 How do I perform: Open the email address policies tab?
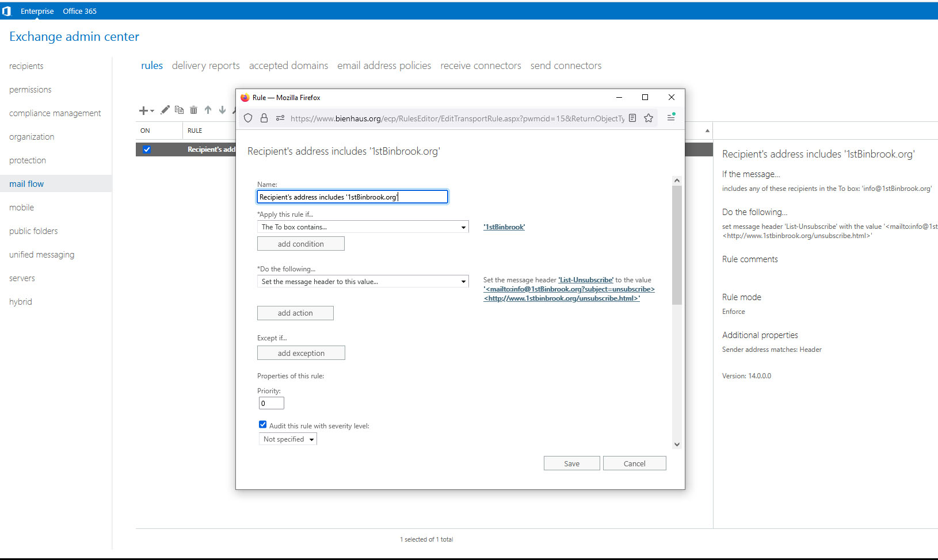click(384, 66)
